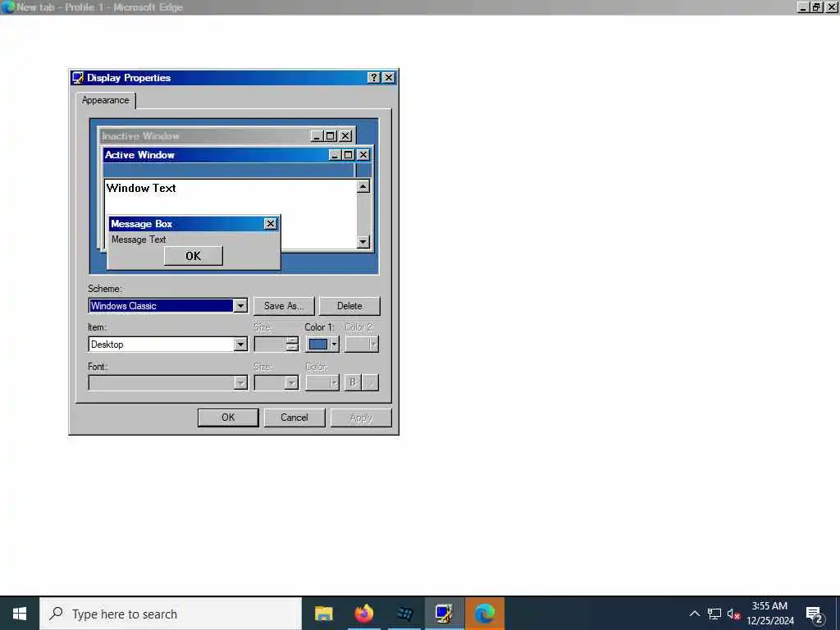Click the muted volume tray icon

(x=733, y=614)
